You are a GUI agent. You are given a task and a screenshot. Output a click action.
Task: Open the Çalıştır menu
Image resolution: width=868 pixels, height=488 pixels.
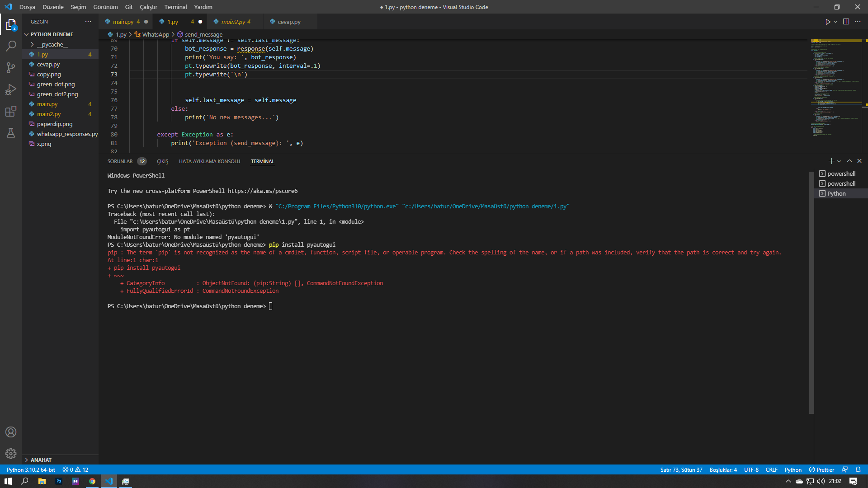coord(148,7)
